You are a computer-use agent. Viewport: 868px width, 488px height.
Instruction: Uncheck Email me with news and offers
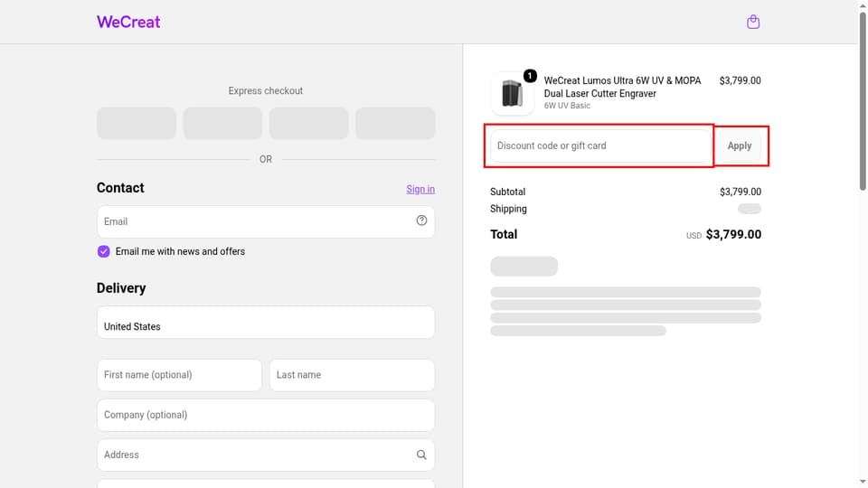click(103, 252)
